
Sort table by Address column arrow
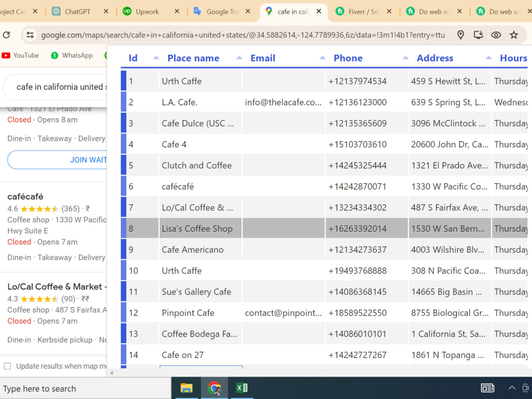click(488, 57)
